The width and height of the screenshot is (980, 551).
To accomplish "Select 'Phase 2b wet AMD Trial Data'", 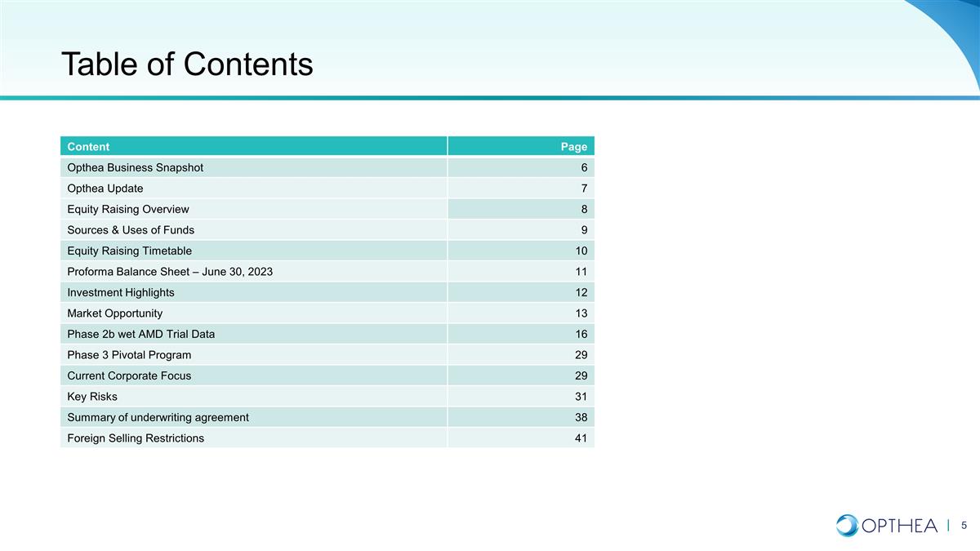I will pos(141,334).
